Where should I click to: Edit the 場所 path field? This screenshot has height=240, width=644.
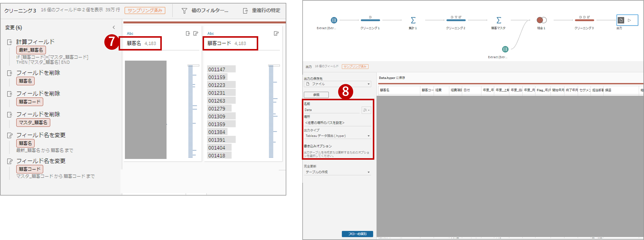tap(337, 123)
